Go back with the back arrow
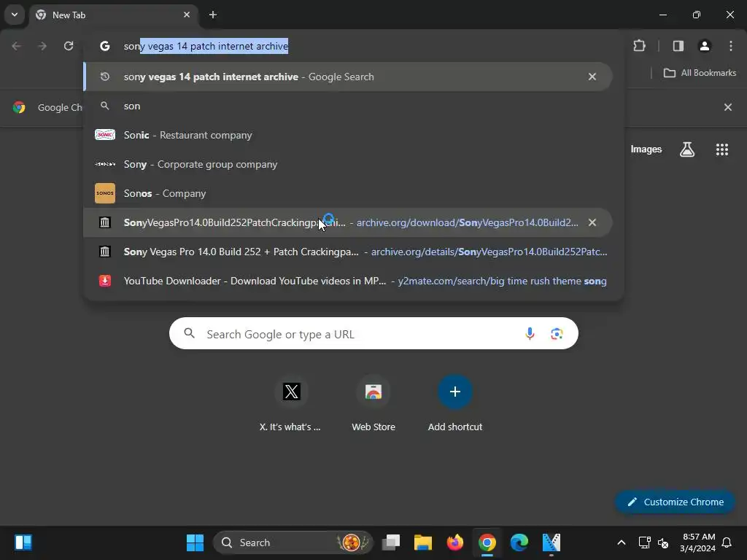Viewport: 747px width, 560px height. pyautogui.click(x=16, y=46)
